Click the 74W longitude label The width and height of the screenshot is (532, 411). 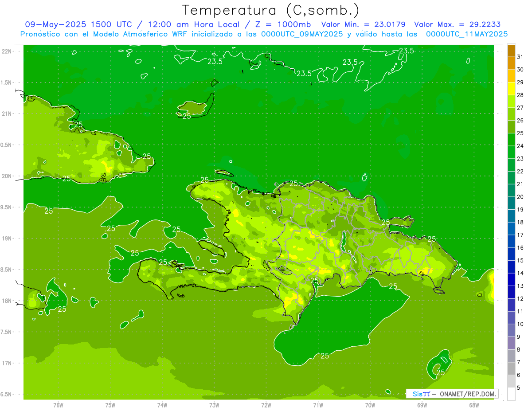[x=162, y=405]
